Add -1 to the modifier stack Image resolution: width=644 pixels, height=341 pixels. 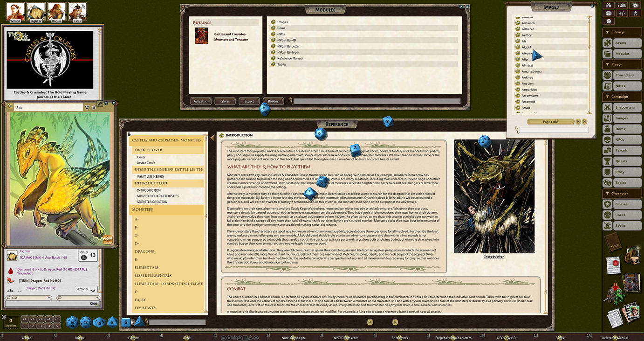(x=25, y=325)
